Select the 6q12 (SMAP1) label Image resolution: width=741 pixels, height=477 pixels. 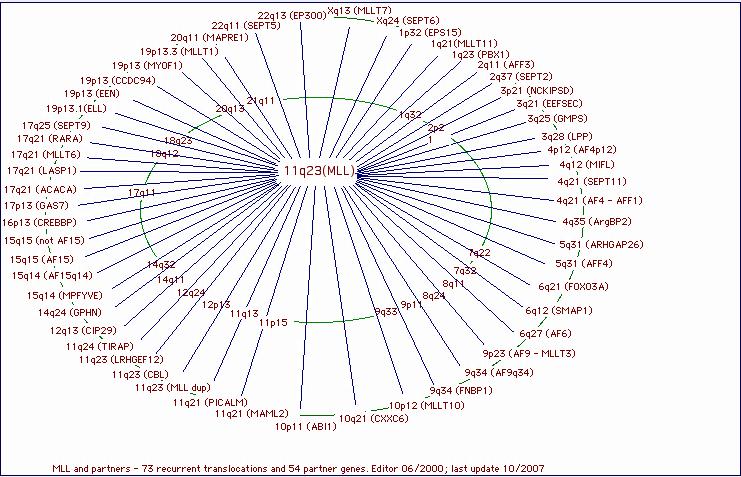point(559,311)
